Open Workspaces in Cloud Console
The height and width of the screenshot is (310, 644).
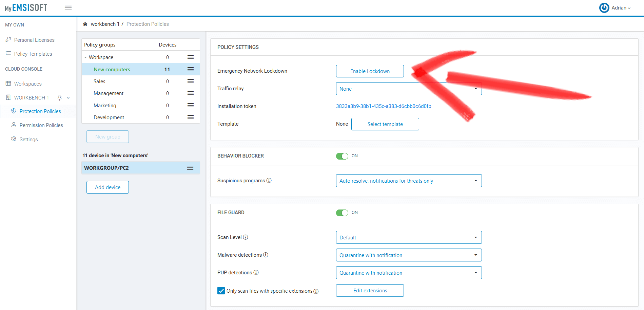pyautogui.click(x=28, y=84)
